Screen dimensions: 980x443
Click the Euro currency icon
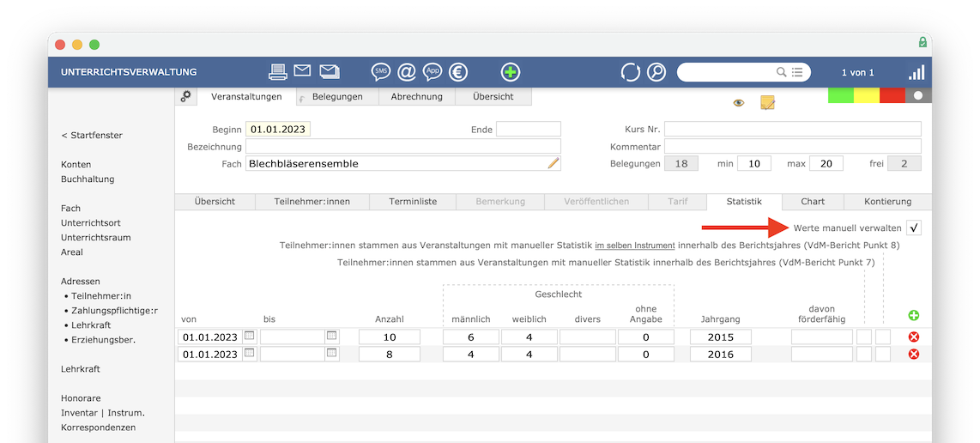click(458, 72)
